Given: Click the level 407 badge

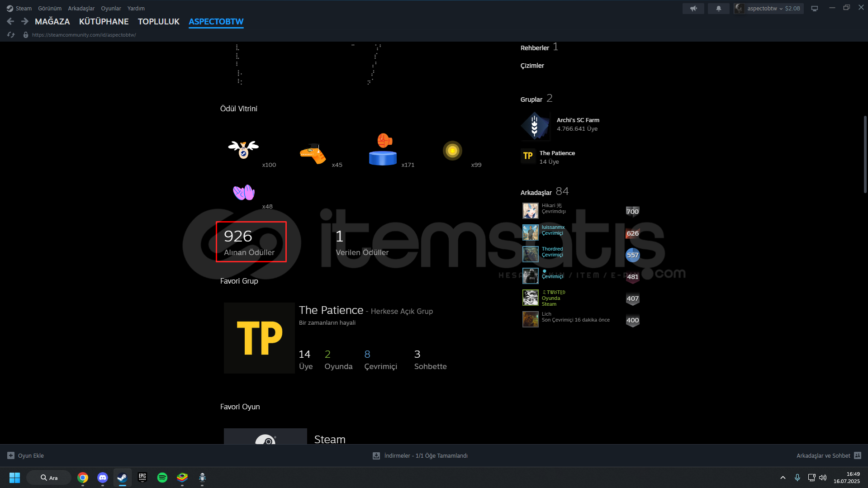Looking at the screenshot, I should [x=632, y=298].
